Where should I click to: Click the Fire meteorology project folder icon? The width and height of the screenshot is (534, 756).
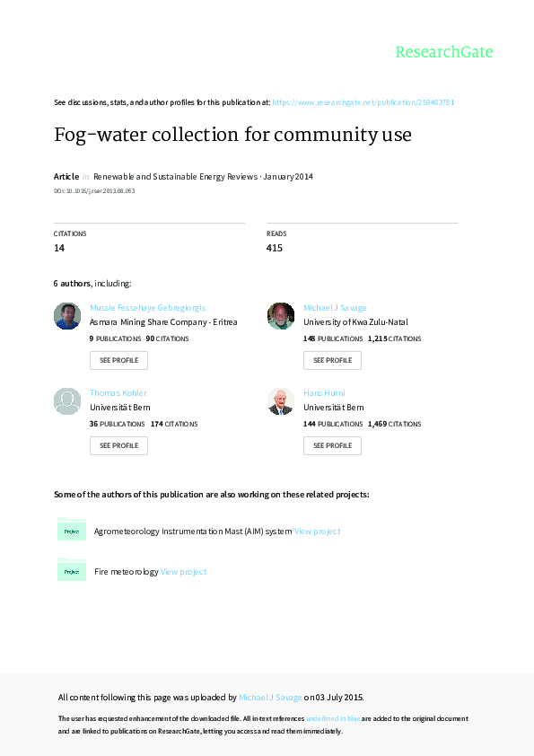72,570
